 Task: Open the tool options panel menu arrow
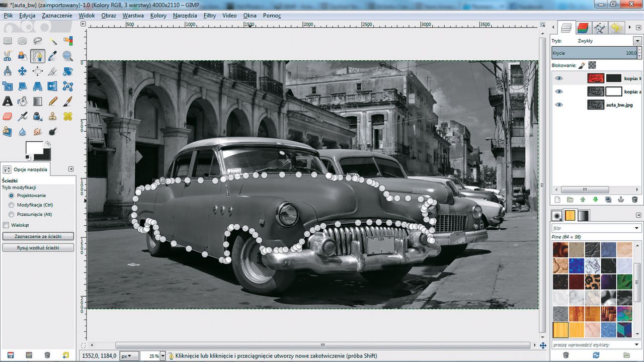70,169
